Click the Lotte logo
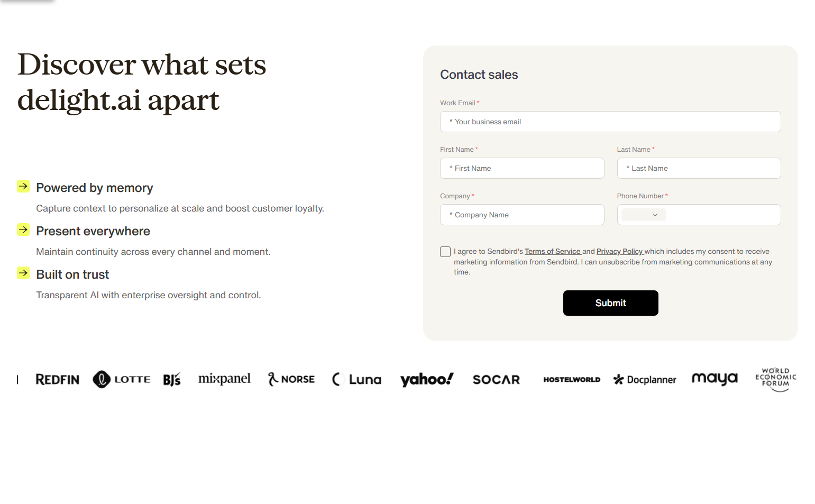Screen dimensions: 815x504 click(x=122, y=379)
